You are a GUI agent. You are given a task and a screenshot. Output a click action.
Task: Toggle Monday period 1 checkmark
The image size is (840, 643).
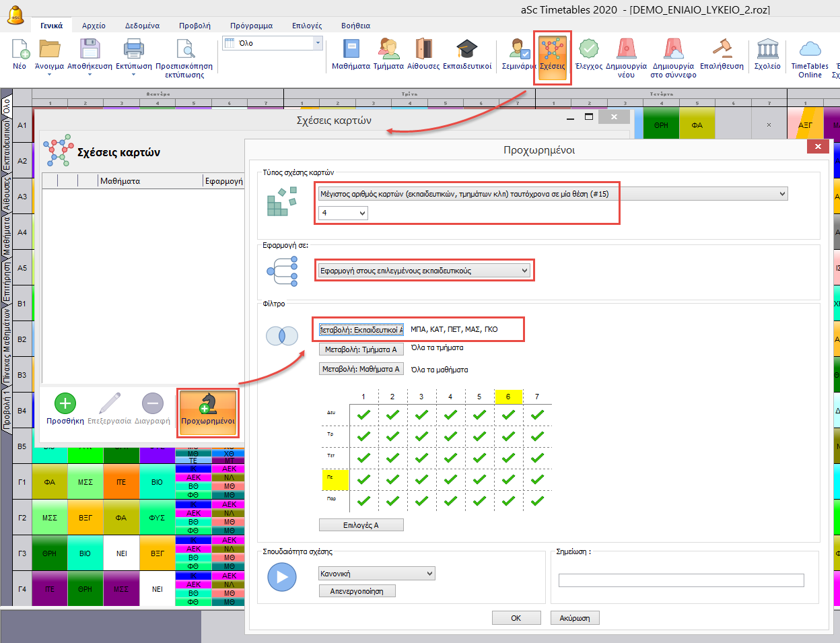[364, 415]
